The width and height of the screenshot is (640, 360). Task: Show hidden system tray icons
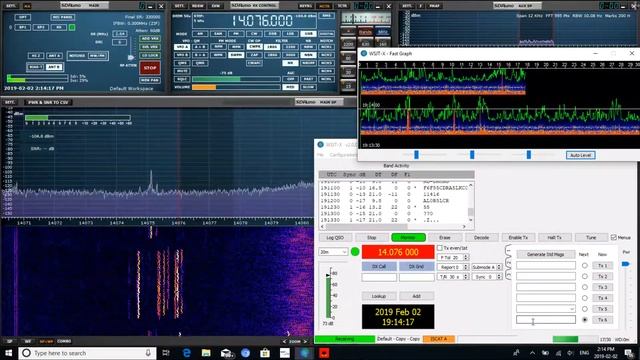tap(532, 353)
